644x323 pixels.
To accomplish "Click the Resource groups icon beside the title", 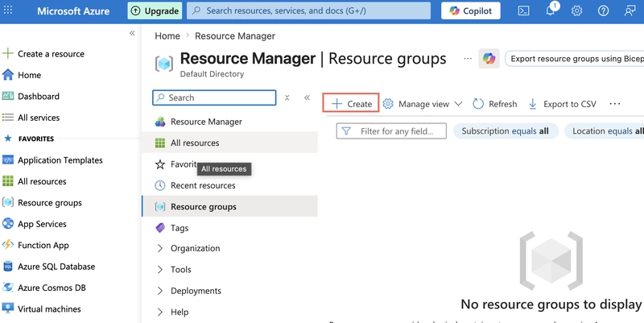I will (x=164, y=64).
